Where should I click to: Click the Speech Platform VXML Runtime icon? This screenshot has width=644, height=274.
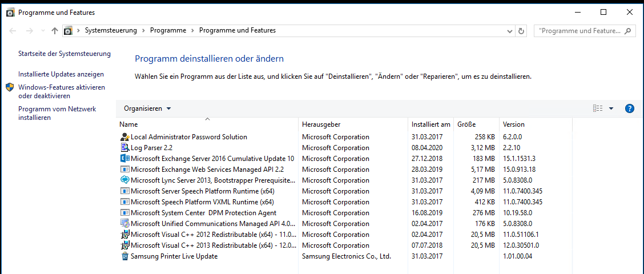coord(125,202)
